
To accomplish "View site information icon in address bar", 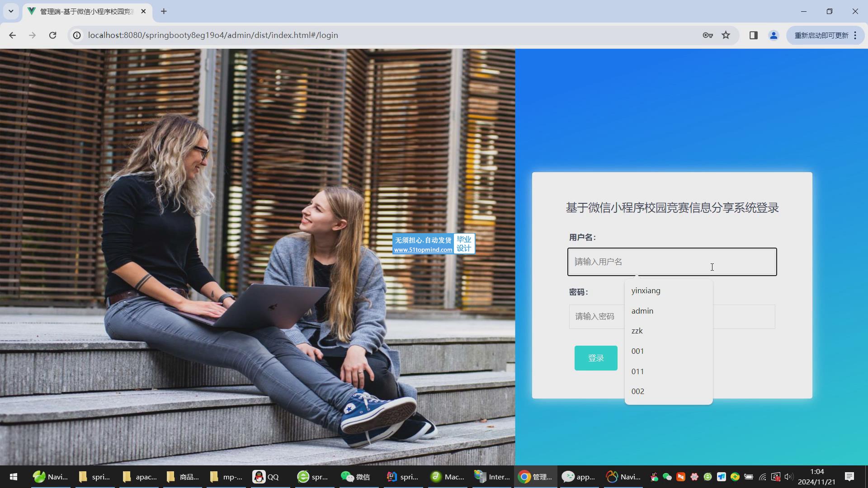I will coord(77,35).
